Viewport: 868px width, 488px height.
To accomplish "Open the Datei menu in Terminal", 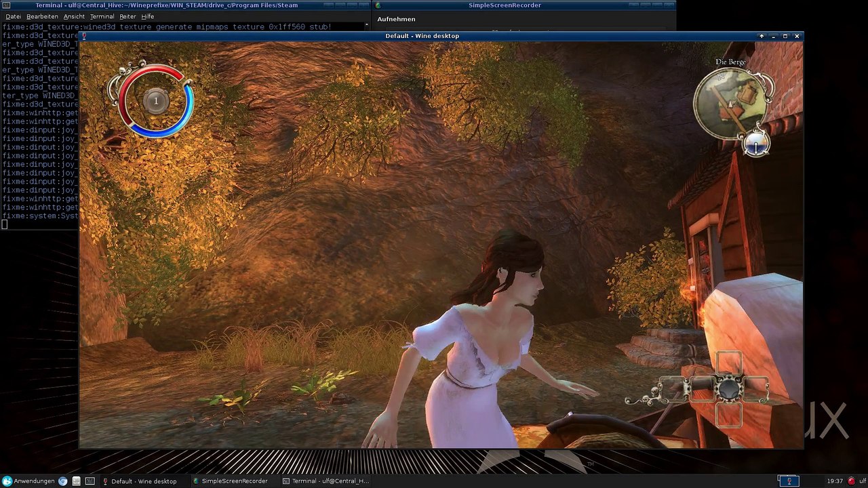I will tap(13, 16).
